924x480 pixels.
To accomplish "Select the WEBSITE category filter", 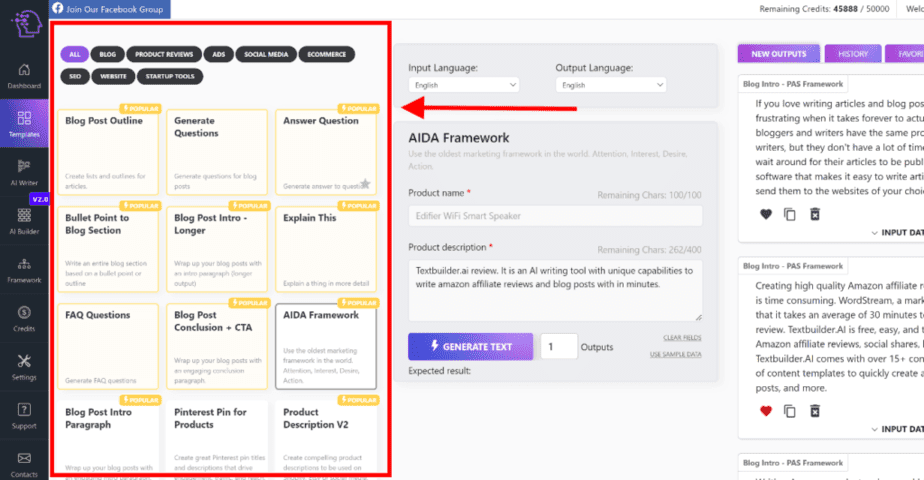I will (x=113, y=76).
